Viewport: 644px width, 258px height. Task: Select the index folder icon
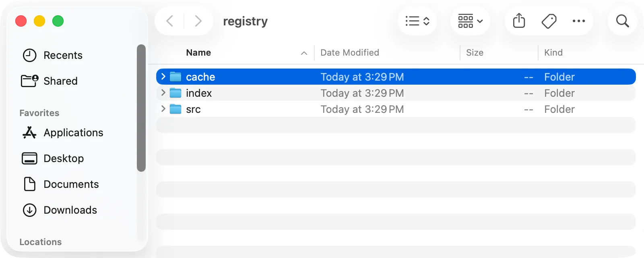(175, 93)
